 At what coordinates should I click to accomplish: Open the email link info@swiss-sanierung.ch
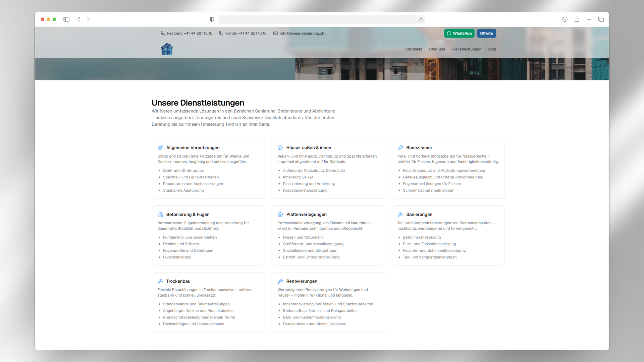[302, 33]
